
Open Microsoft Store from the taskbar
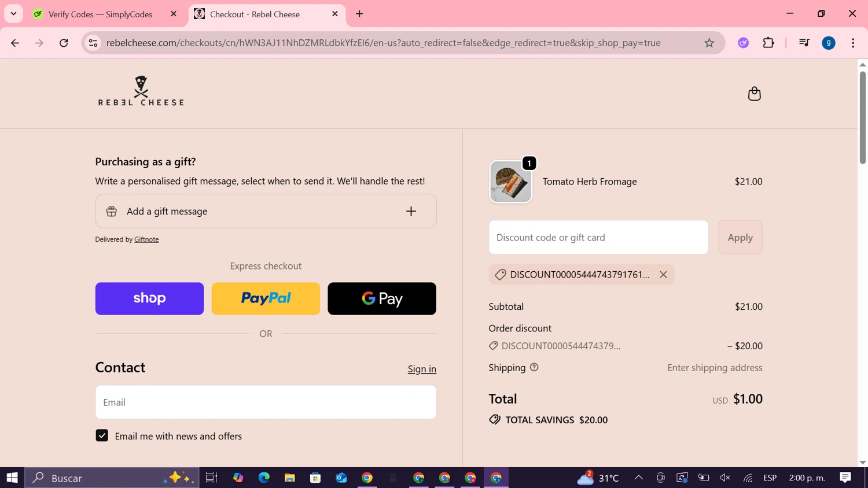coord(315,478)
